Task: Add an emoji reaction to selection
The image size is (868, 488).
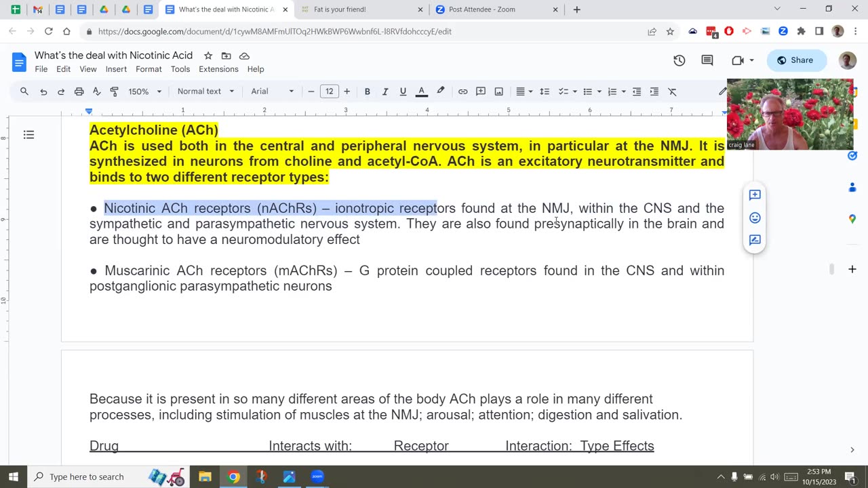Action: click(x=755, y=218)
